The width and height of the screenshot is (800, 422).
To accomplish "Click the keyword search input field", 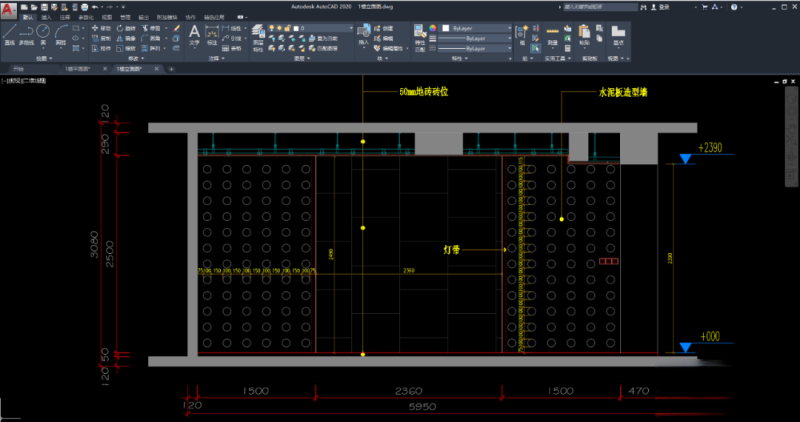I will pos(600,6).
